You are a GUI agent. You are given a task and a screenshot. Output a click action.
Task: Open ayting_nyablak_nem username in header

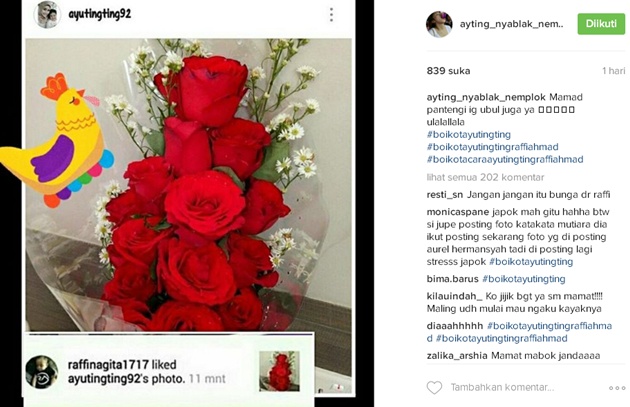[x=511, y=24]
